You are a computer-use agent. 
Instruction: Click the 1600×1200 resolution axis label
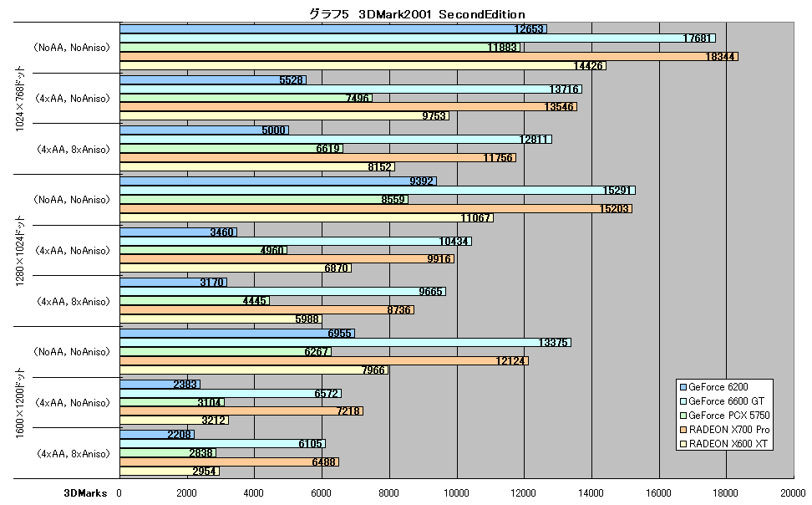(20, 403)
